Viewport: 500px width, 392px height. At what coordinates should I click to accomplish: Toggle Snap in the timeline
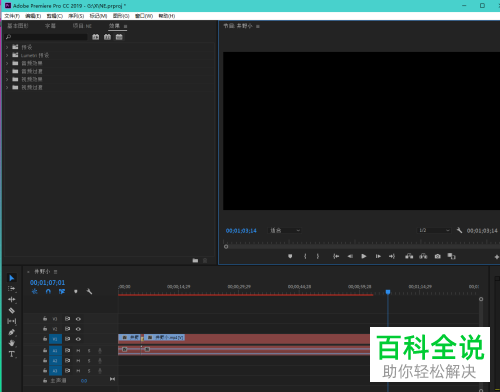[48, 291]
